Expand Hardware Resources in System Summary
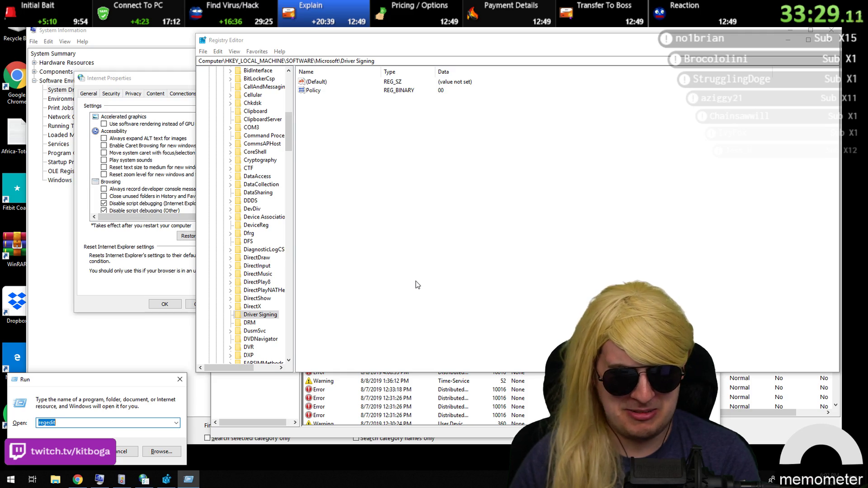The width and height of the screenshot is (868, 488). (34, 62)
